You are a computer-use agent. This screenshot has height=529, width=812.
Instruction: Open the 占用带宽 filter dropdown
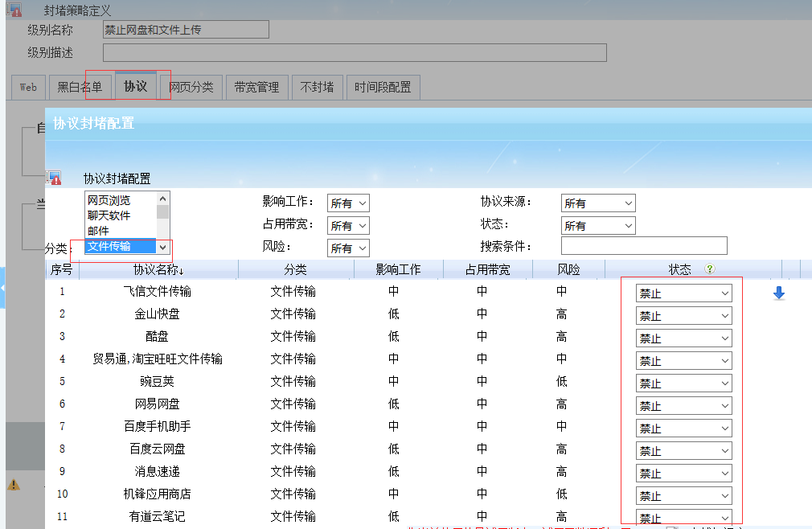348,226
